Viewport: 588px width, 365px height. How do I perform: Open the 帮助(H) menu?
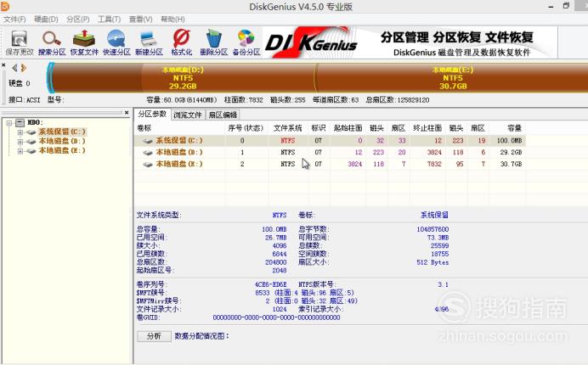172,20
